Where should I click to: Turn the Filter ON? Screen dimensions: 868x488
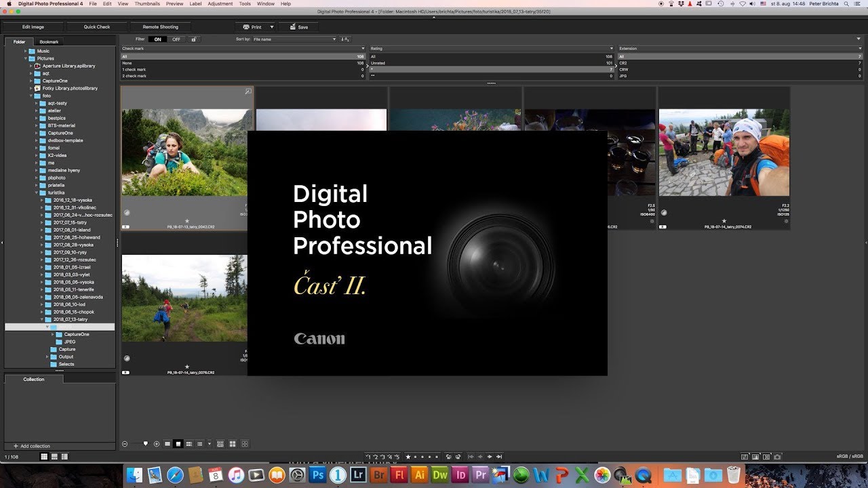pos(157,39)
